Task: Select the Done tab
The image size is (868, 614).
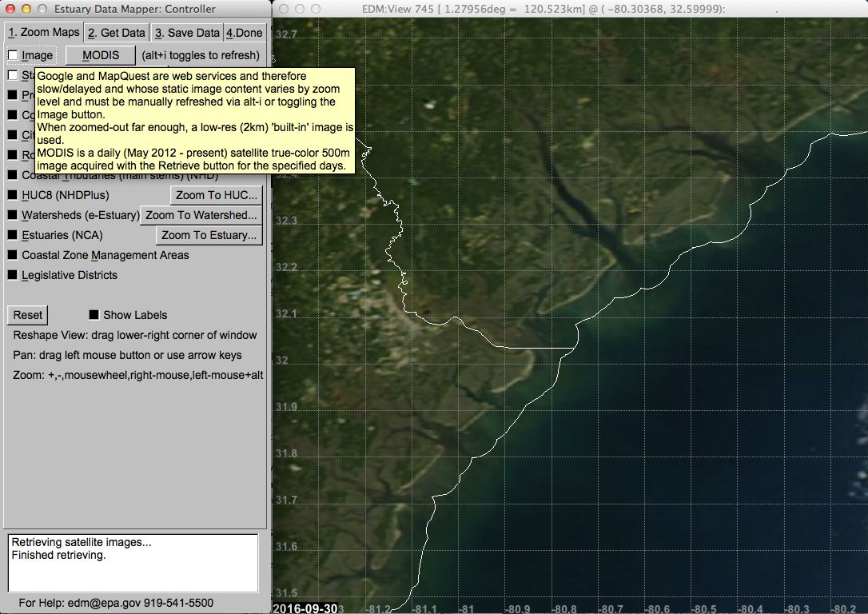Action: click(244, 33)
